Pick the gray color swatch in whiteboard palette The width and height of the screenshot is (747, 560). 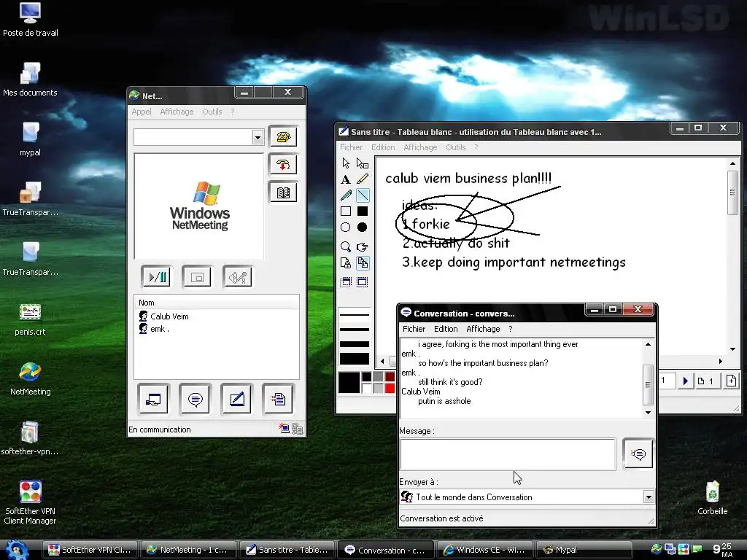[x=378, y=377]
